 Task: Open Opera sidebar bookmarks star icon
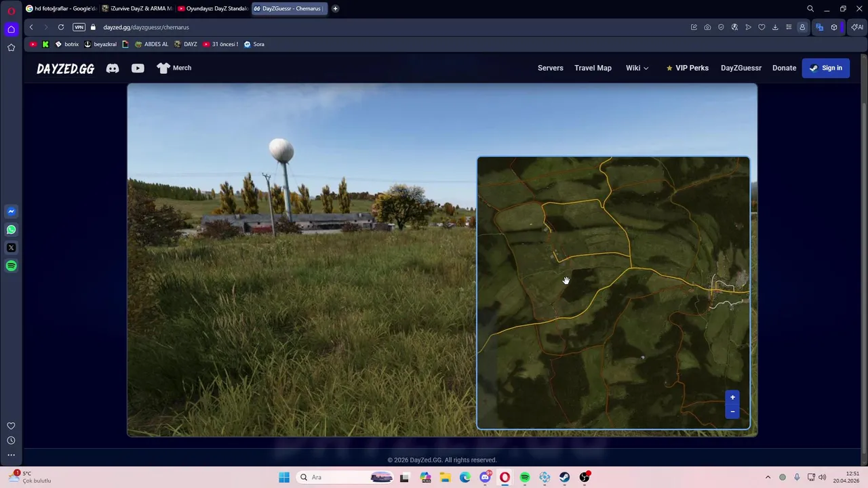click(x=11, y=47)
